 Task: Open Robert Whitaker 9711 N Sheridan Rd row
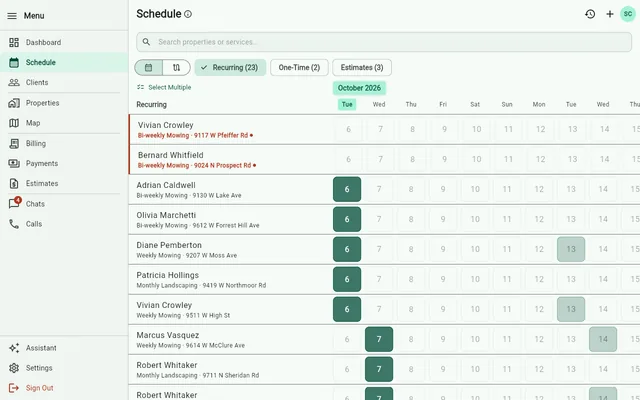coord(231,369)
